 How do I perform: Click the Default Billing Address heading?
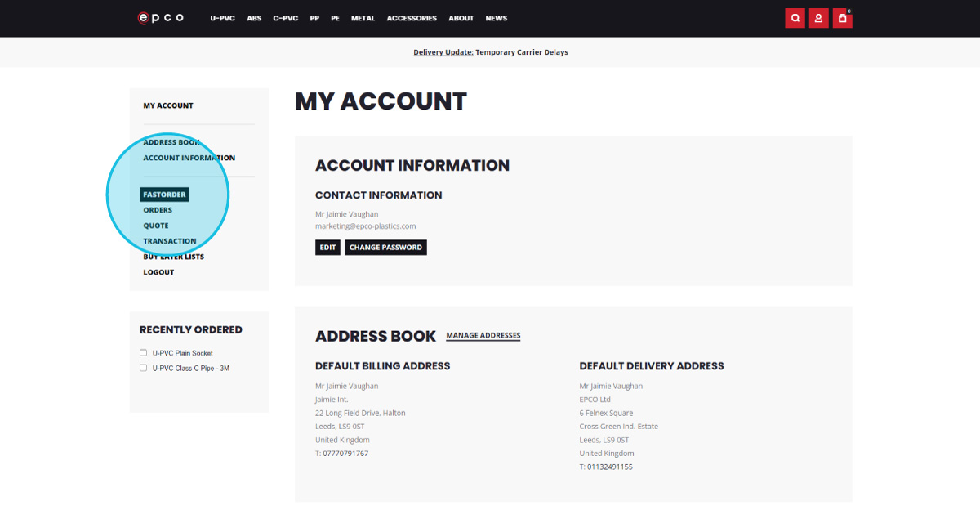[x=383, y=366]
